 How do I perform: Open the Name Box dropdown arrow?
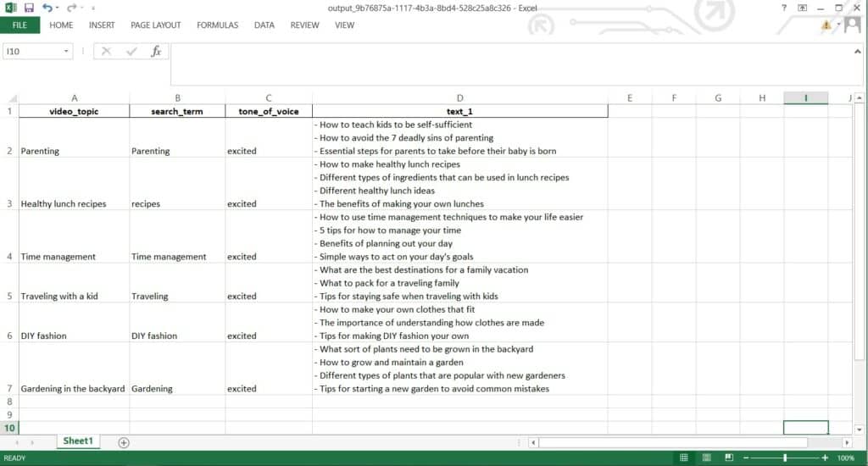pyautogui.click(x=67, y=52)
